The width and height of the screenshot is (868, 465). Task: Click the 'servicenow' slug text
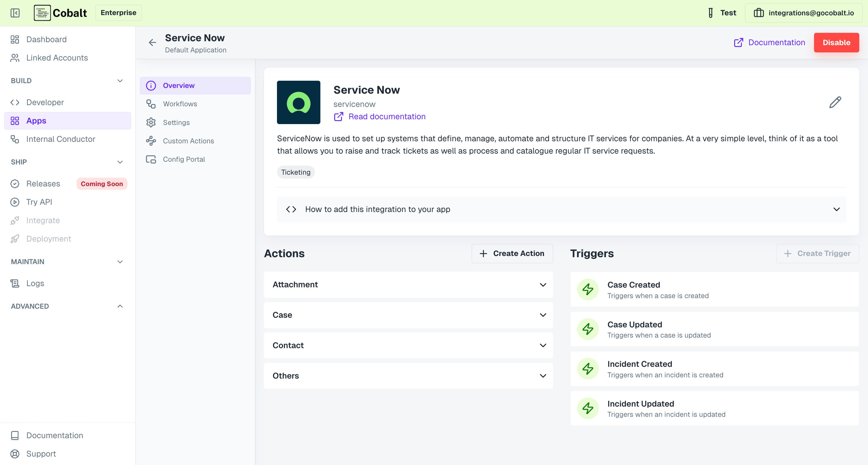[354, 105]
